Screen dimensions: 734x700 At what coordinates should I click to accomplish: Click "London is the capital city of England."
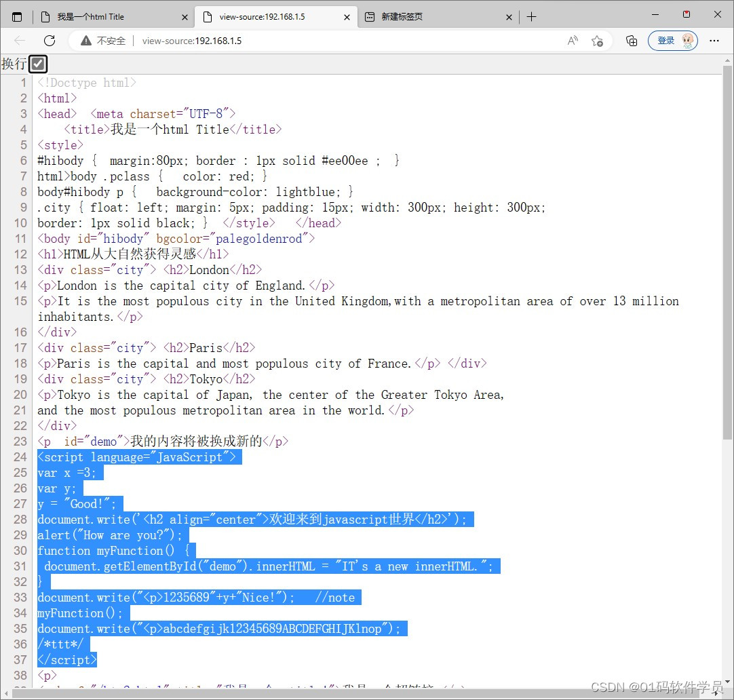(180, 286)
